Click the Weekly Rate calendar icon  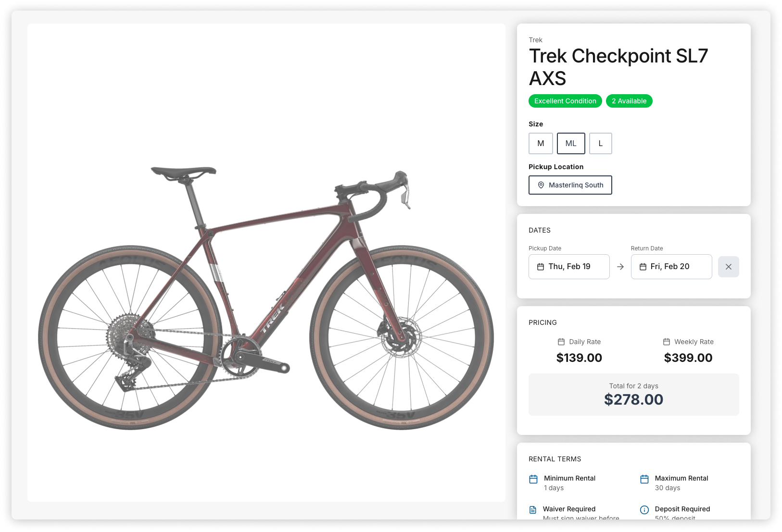667,342
